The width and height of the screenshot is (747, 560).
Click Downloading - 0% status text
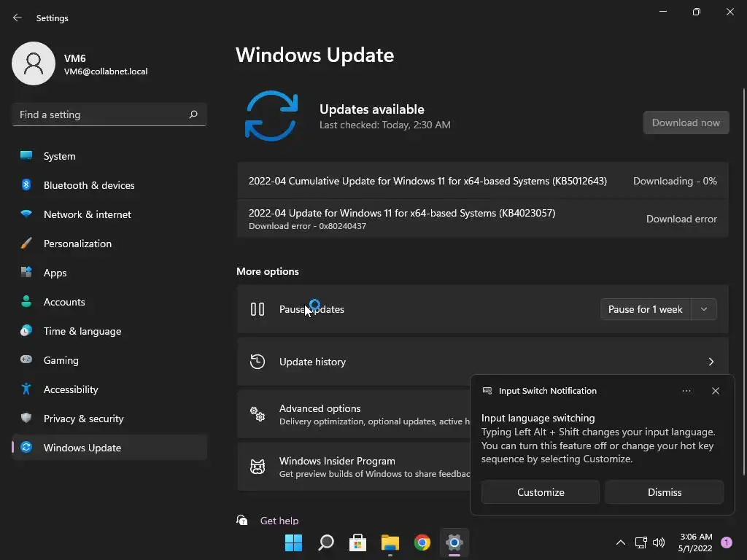point(675,181)
